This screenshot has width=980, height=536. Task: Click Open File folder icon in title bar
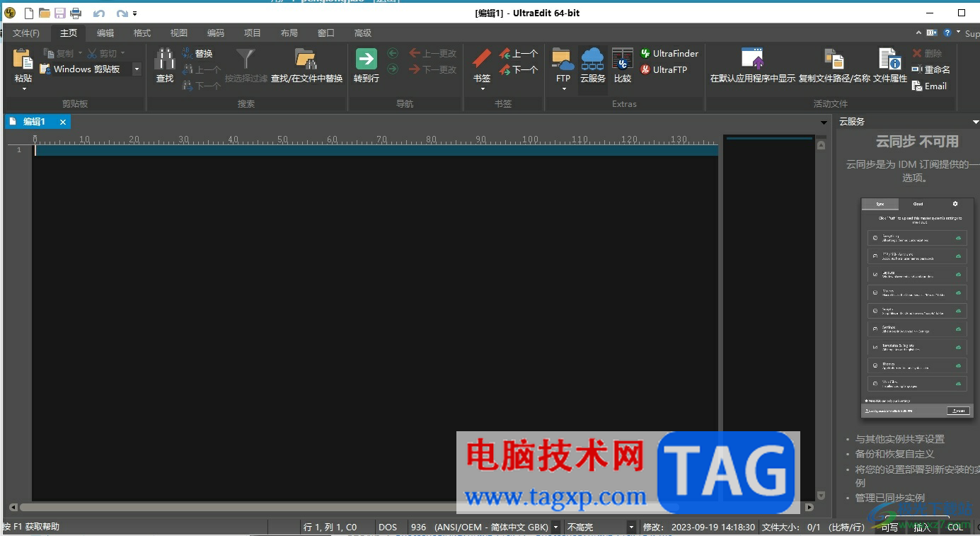coord(44,13)
